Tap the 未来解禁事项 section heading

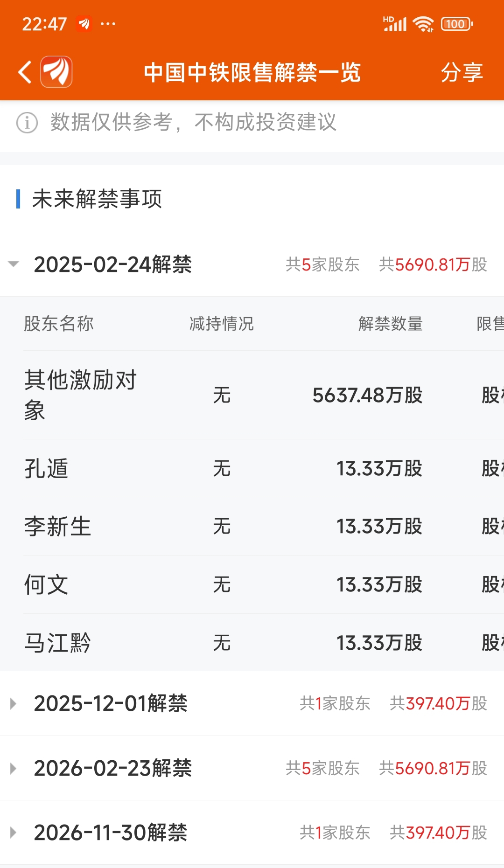(97, 199)
